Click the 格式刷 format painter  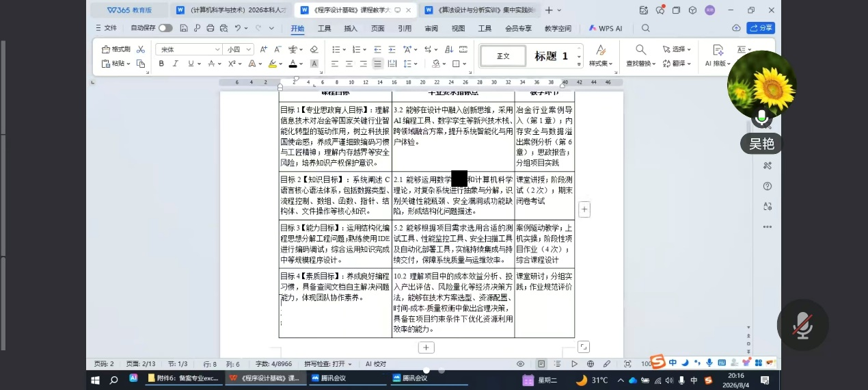tap(116, 49)
